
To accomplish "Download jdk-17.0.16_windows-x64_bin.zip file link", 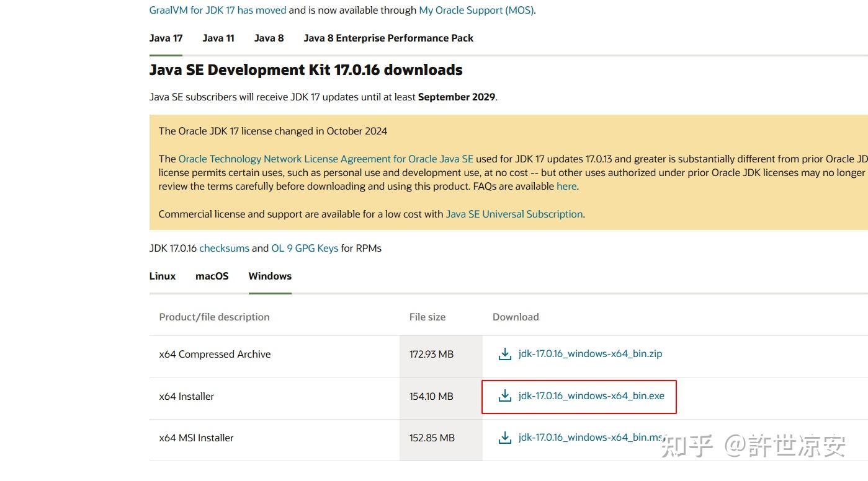I will 590,354.
